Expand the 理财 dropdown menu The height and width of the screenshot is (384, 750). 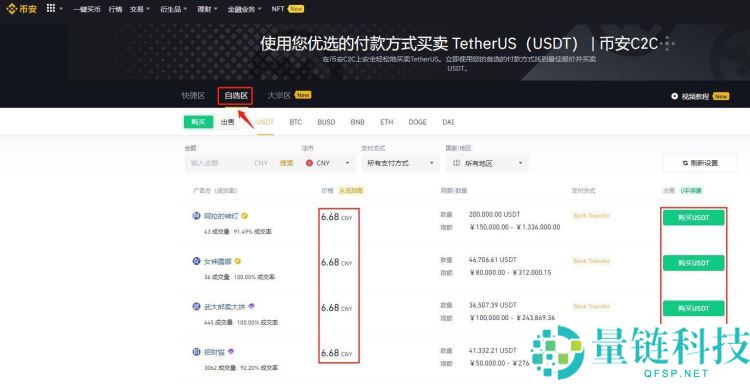(x=207, y=9)
